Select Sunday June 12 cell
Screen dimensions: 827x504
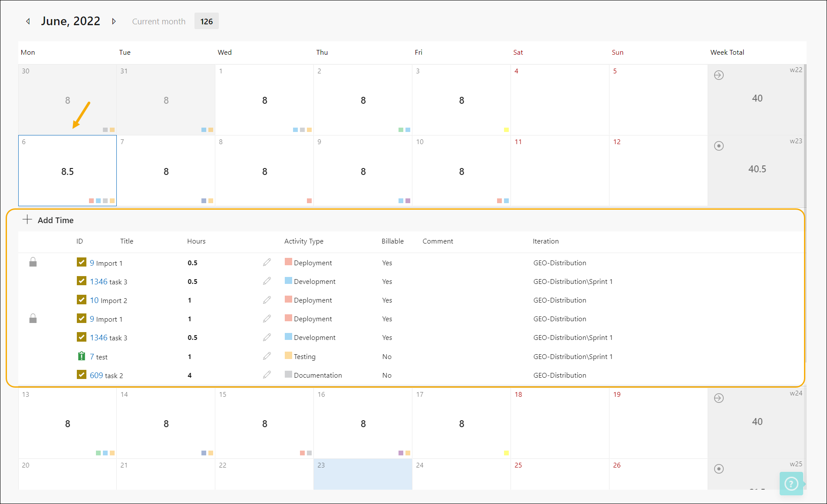[659, 171]
